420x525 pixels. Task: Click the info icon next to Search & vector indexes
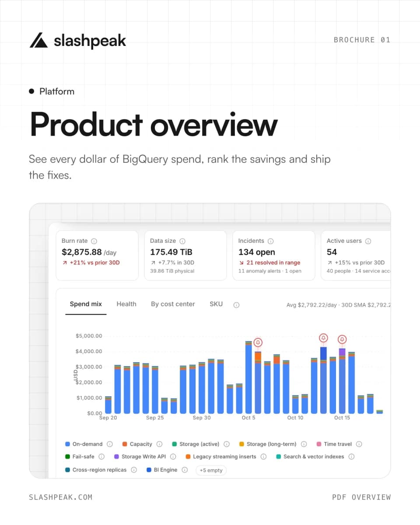(351, 457)
